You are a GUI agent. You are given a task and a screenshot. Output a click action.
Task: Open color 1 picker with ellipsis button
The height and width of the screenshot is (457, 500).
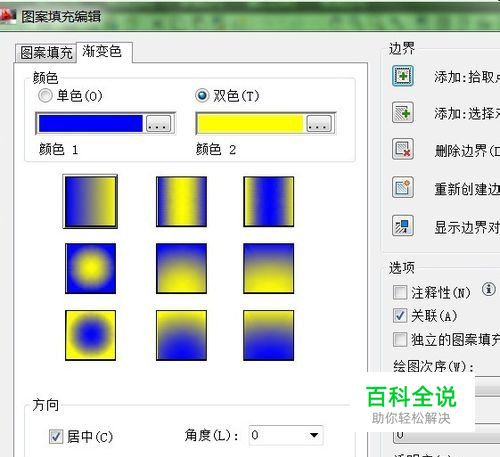159,124
